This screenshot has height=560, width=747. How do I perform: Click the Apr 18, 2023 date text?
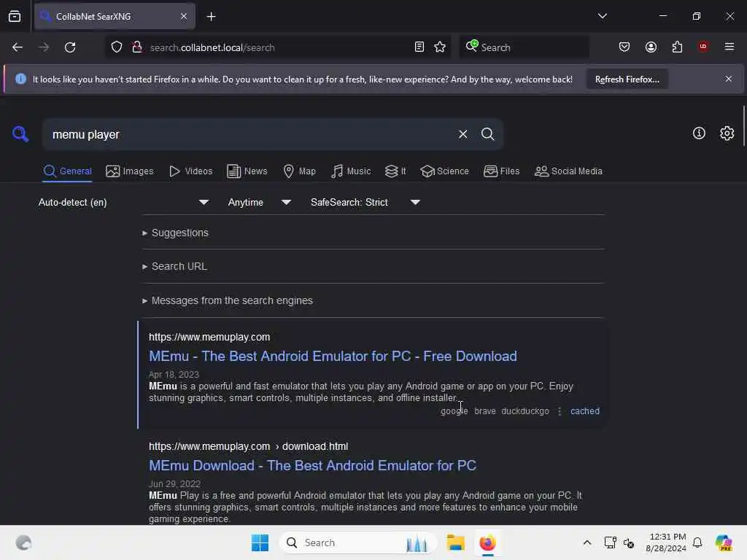click(174, 375)
